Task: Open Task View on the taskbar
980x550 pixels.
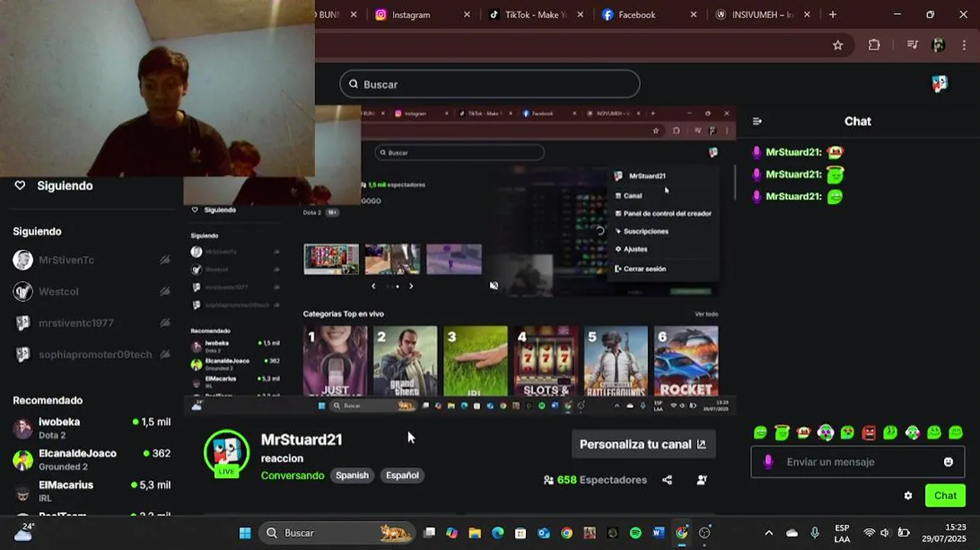Action: 430,533
